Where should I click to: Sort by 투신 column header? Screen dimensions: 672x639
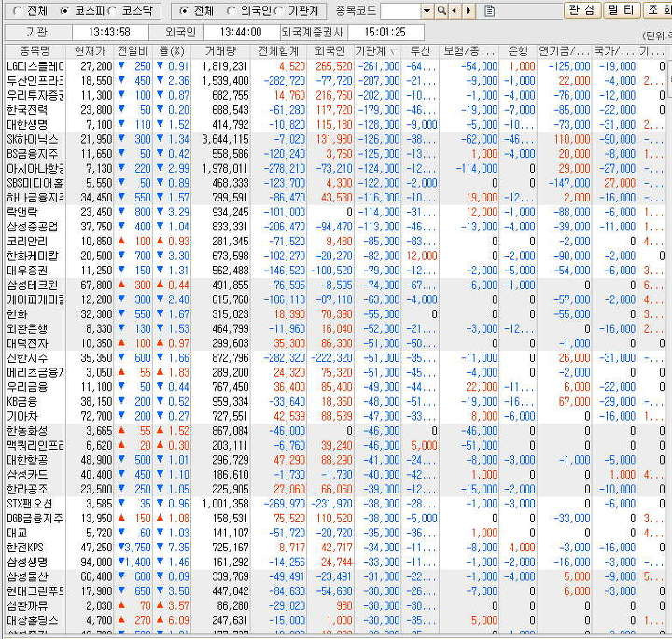click(x=420, y=51)
